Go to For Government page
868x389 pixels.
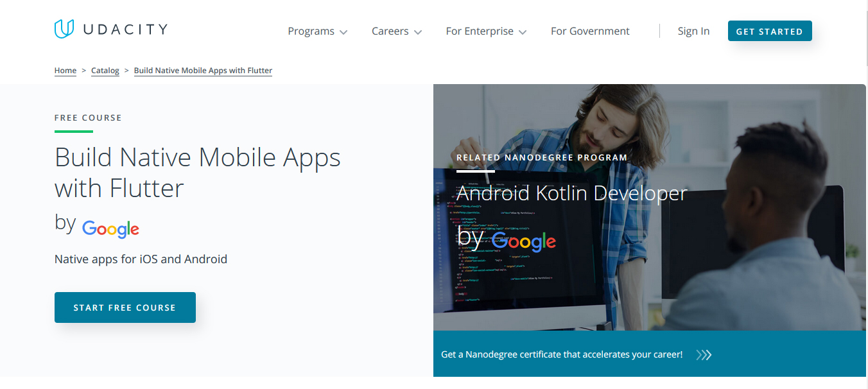click(590, 31)
